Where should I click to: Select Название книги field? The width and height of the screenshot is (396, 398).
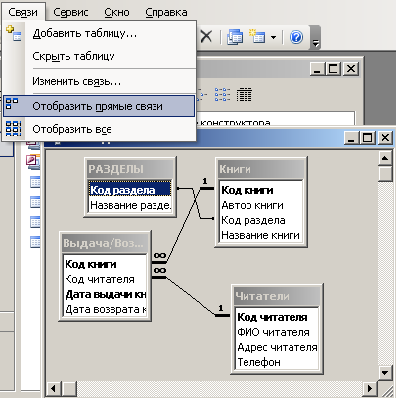click(260, 235)
